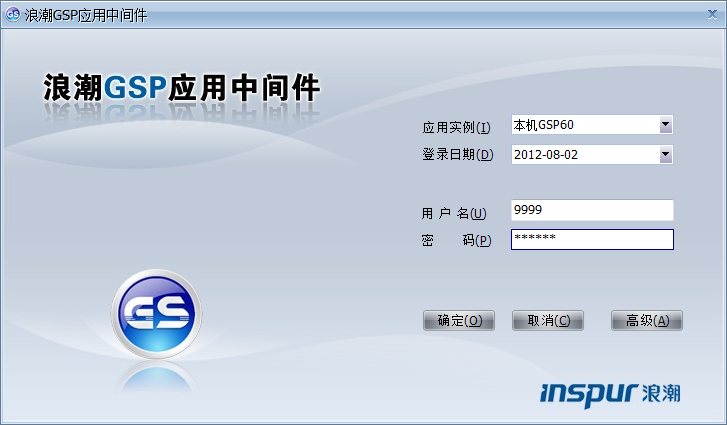This screenshot has width=727, height=425.
Task: Click the date value 2012-08-02
Action: pyautogui.click(x=546, y=155)
